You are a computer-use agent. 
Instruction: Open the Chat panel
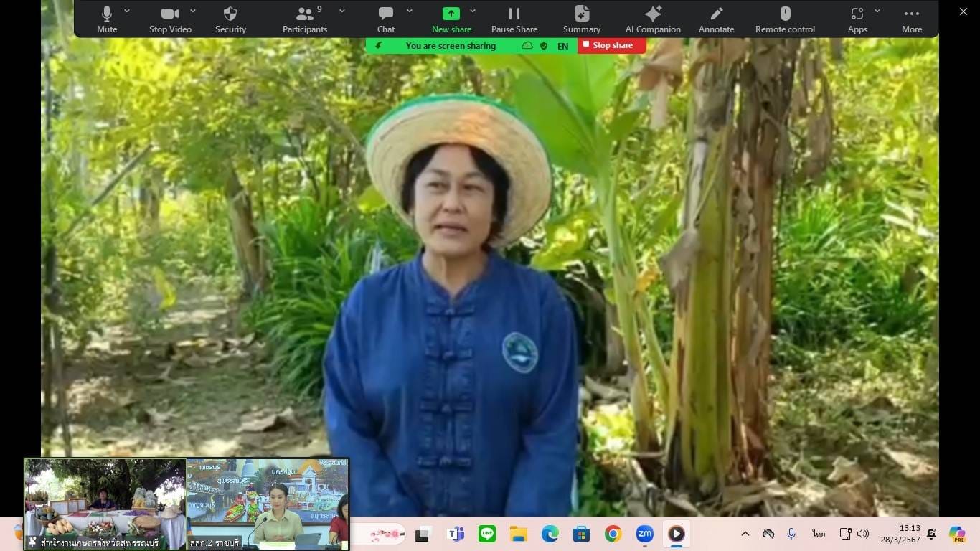pos(386,19)
